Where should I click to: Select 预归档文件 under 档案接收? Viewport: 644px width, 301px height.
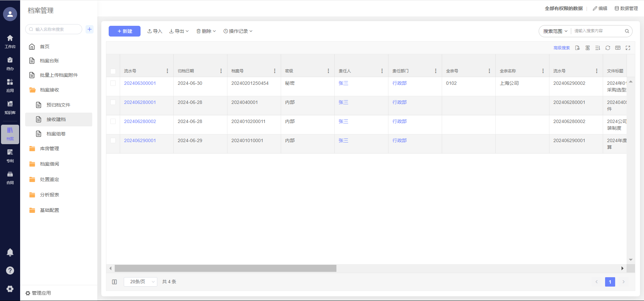point(58,105)
